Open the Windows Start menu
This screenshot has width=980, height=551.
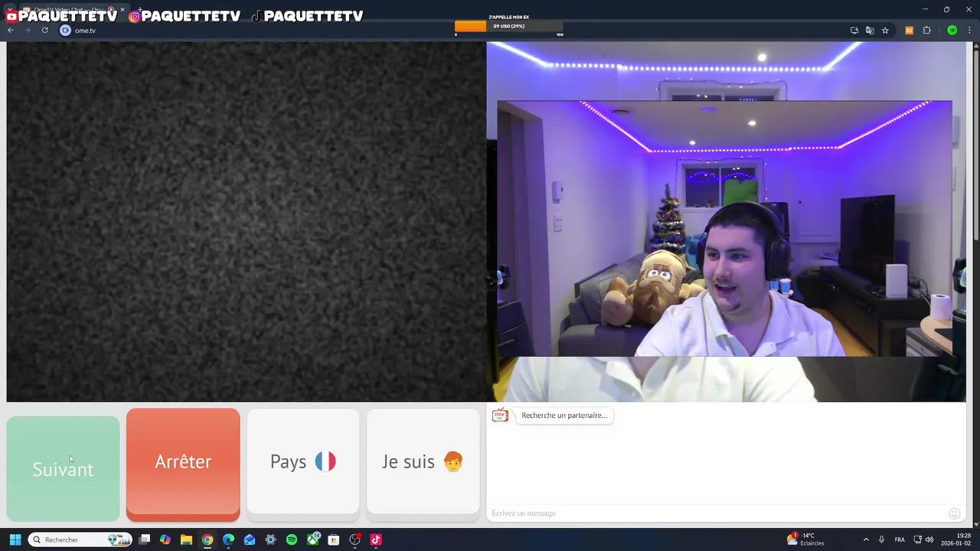(15, 540)
